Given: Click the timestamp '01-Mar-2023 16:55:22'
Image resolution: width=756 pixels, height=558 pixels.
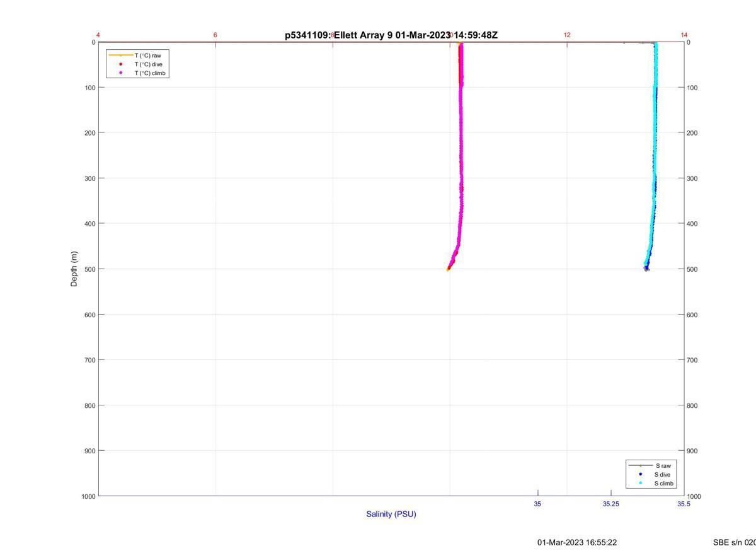Looking at the screenshot, I should tap(577, 542).
